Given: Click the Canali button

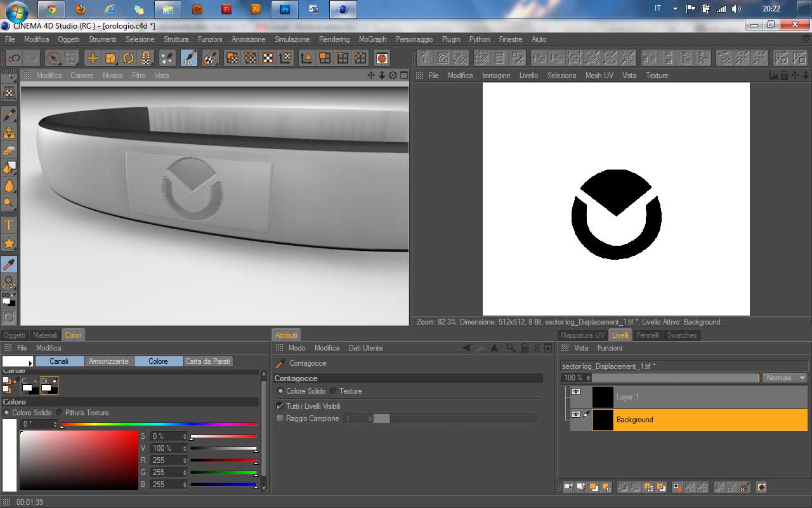Looking at the screenshot, I should pyautogui.click(x=59, y=361).
